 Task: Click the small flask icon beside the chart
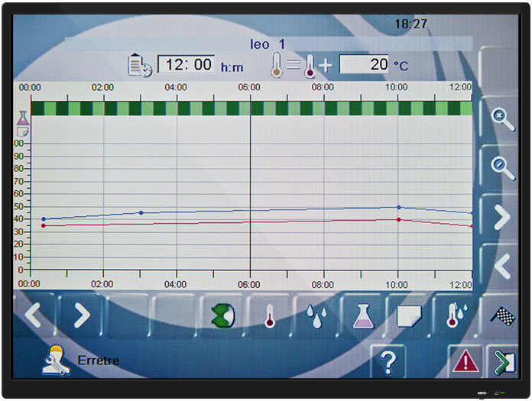pyautogui.click(x=23, y=118)
